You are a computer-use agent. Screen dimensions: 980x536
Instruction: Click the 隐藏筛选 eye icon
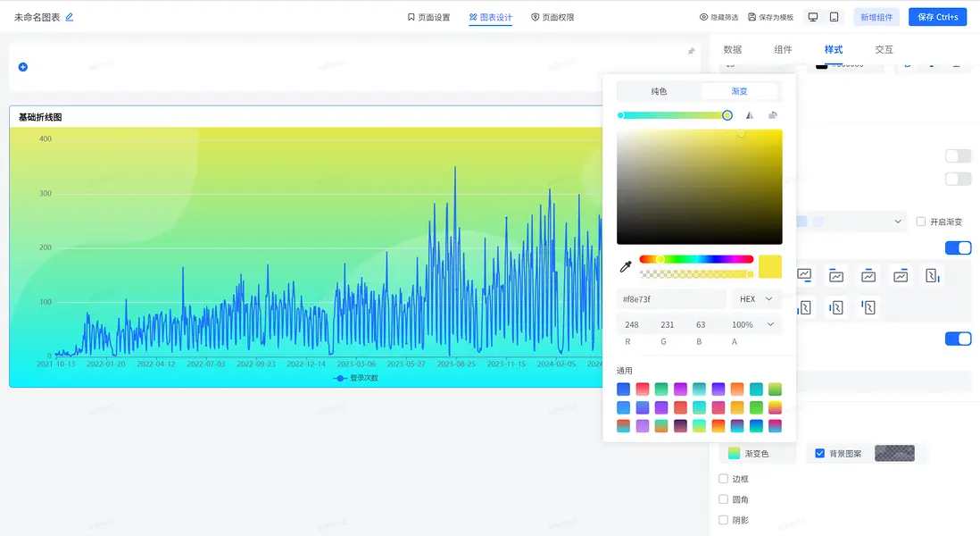(703, 17)
